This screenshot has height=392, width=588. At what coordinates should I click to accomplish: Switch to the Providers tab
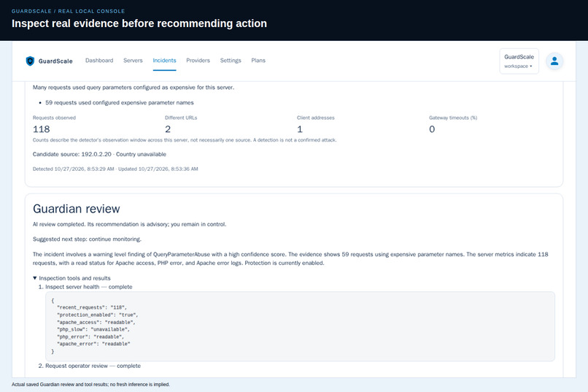[x=198, y=61]
